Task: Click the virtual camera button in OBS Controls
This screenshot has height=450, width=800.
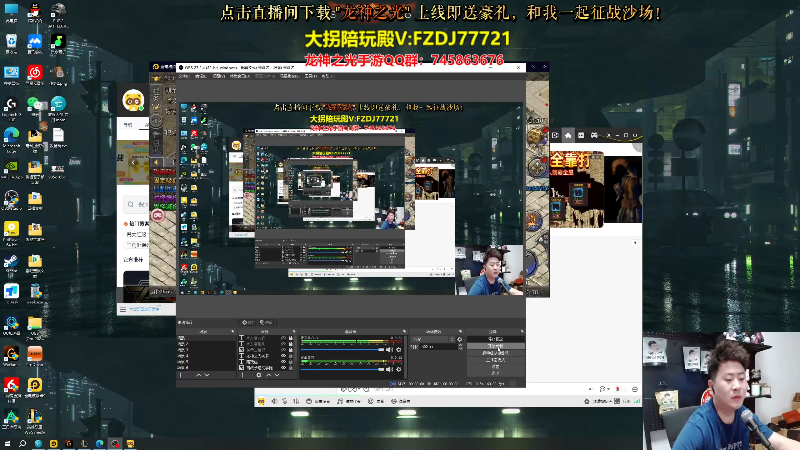Action: pos(495,353)
